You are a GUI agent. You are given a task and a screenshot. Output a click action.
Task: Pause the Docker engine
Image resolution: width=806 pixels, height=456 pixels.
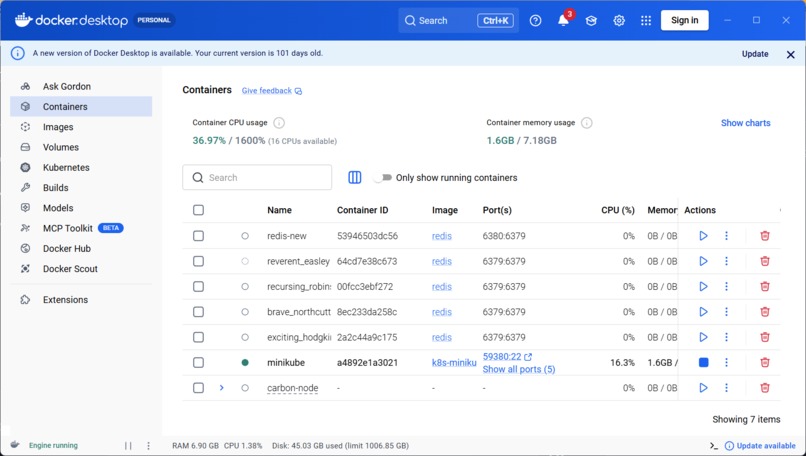[128, 446]
